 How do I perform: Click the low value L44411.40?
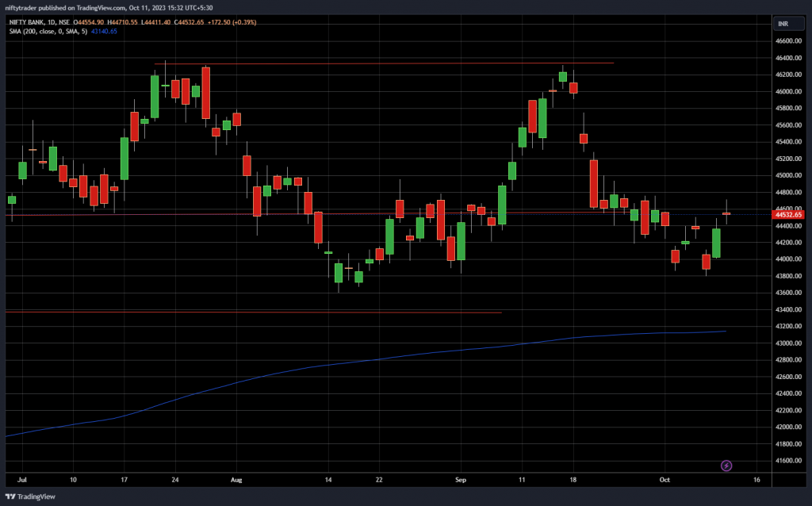(156, 22)
